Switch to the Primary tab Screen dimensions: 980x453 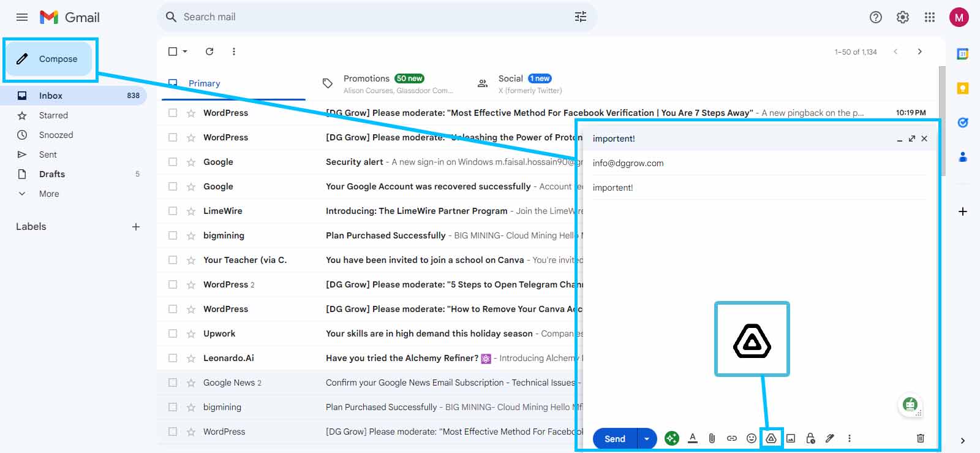[x=233, y=83]
